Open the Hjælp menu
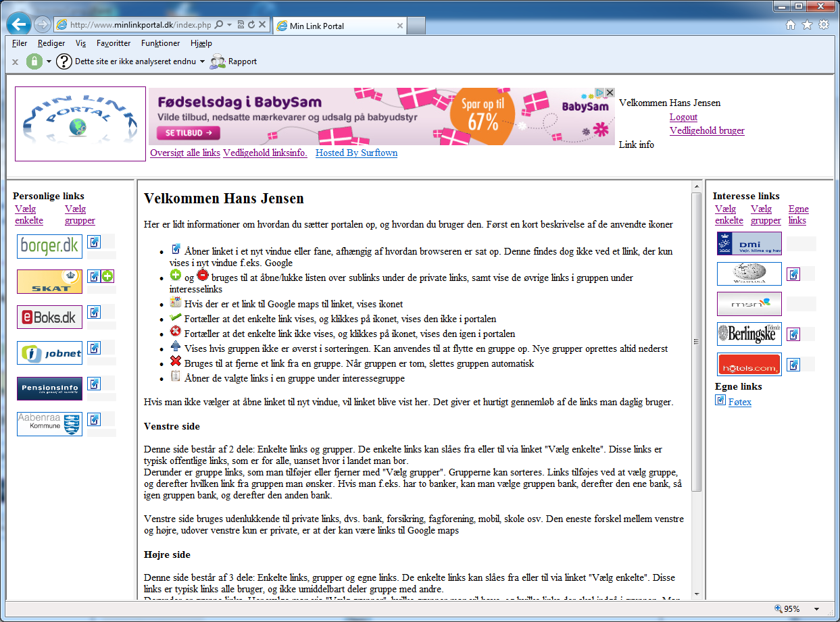Image resolution: width=840 pixels, height=622 pixels. (201, 43)
